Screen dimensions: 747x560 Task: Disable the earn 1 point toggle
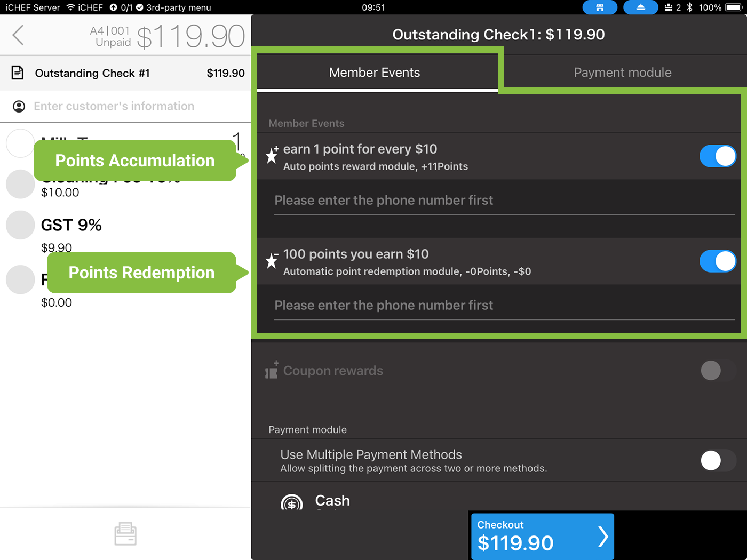tap(717, 156)
